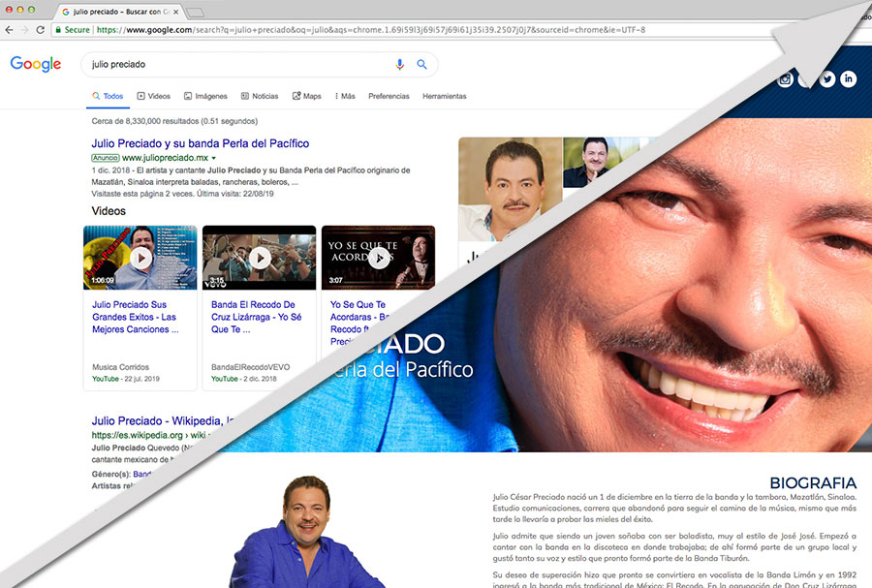Click the www.juliopreciado.mx green URL
The image size is (872, 588).
[165, 158]
